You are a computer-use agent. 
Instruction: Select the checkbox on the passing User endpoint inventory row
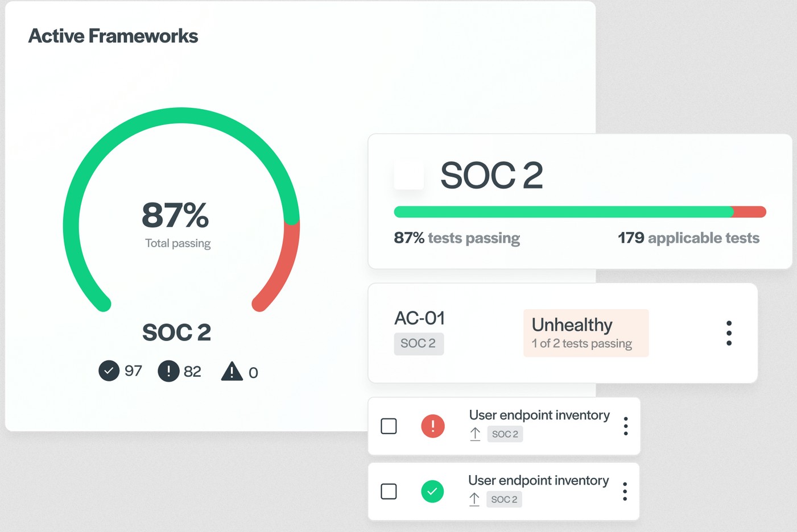click(389, 491)
